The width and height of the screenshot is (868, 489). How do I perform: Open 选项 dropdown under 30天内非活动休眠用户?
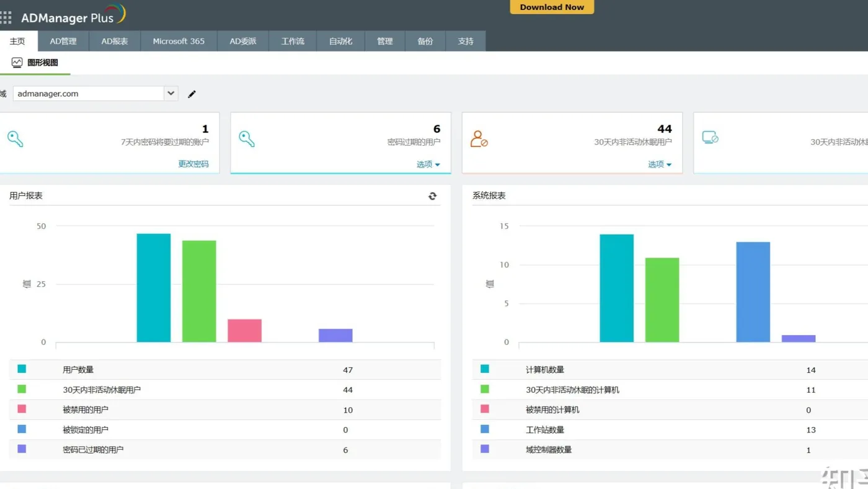660,164
